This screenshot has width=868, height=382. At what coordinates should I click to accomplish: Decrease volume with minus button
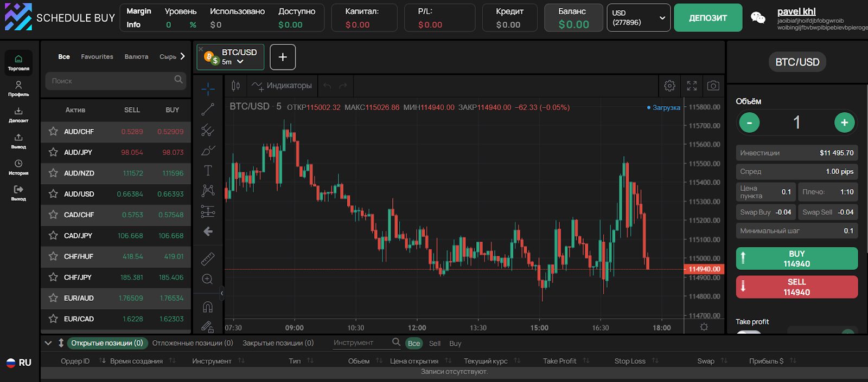[749, 122]
